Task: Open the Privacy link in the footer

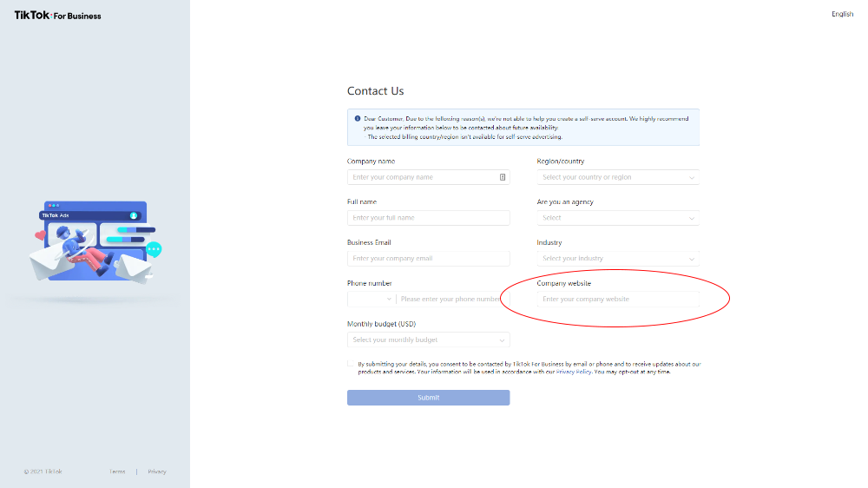Action: click(156, 472)
